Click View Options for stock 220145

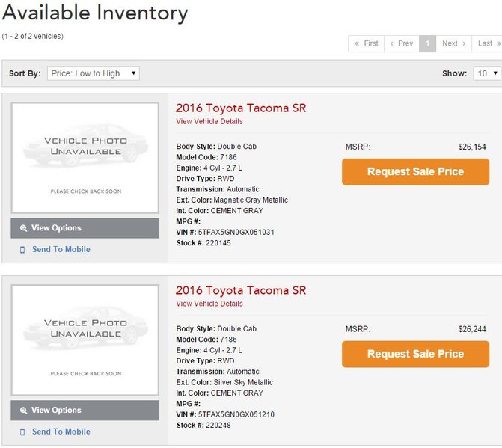pos(85,228)
